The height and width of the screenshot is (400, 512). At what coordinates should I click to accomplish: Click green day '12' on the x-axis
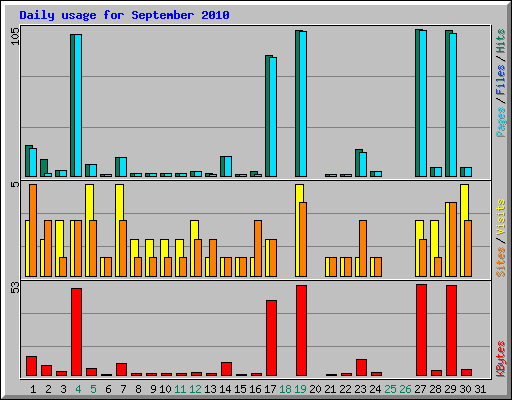tap(195, 389)
